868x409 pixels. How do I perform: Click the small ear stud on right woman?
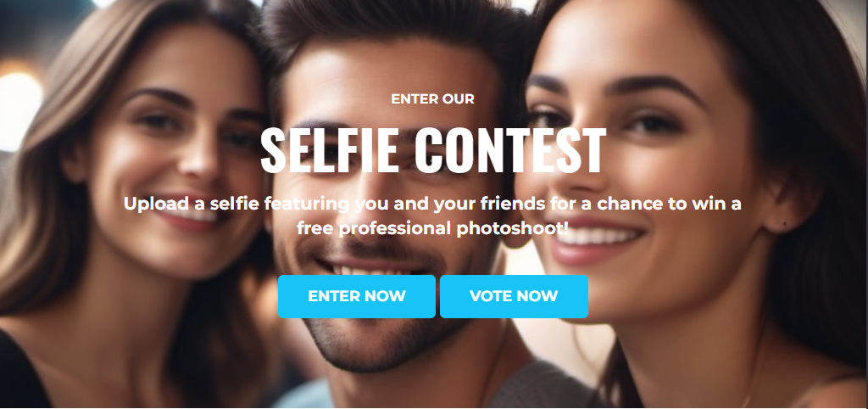pyautogui.click(x=785, y=224)
